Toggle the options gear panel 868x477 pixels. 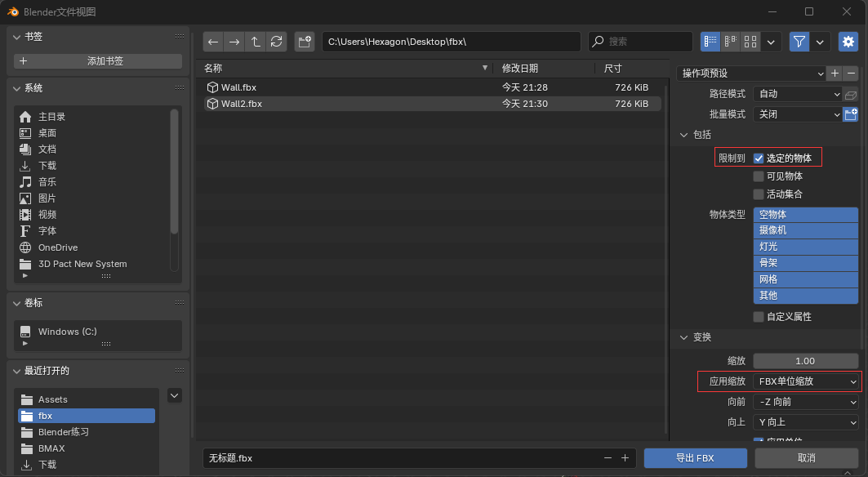[x=848, y=41]
